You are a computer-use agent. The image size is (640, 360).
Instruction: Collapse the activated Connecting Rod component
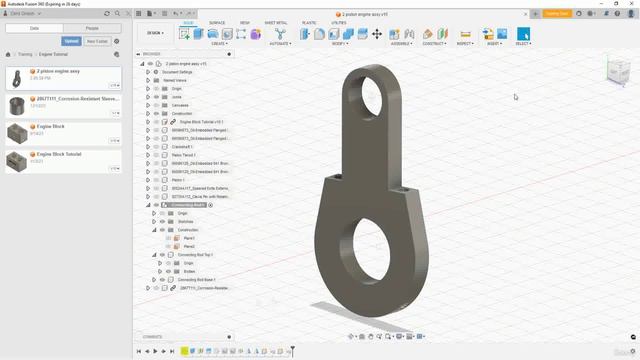[x=148, y=205]
